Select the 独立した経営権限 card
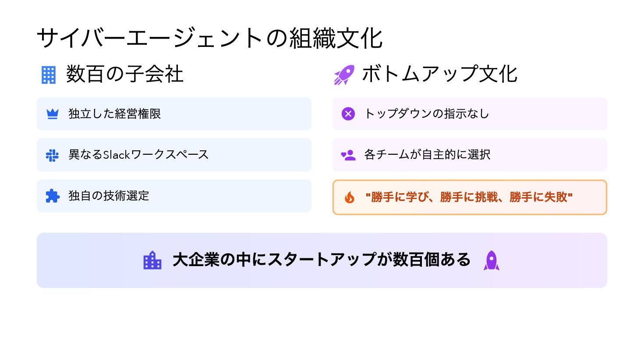This screenshot has width=644, height=363. pyautogui.click(x=174, y=114)
